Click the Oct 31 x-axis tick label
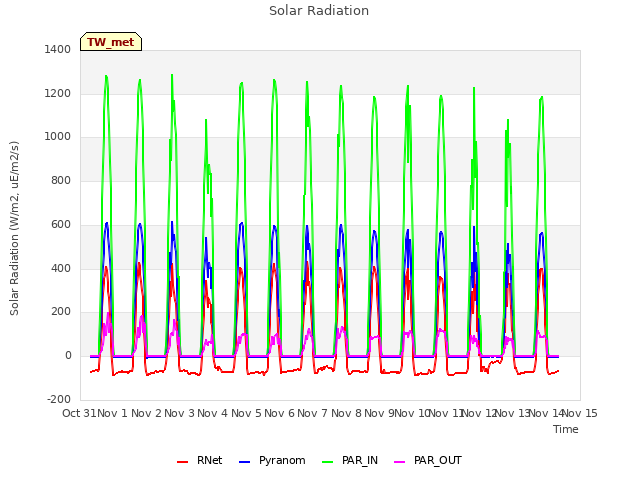The height and width of the screenshot is (480, 640). point(79,413)
